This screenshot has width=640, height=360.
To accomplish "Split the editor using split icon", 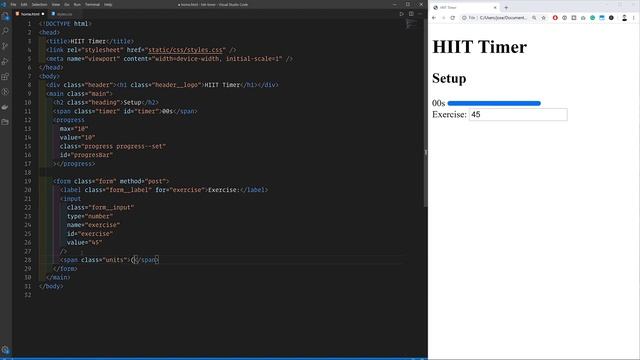I will (411, 14).
